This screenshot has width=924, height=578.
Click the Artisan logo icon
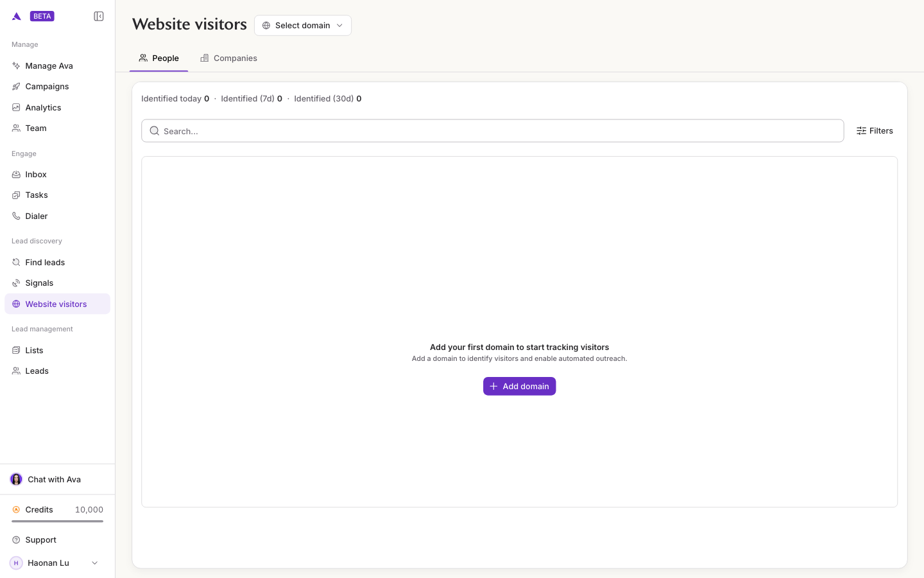[17, 16]
